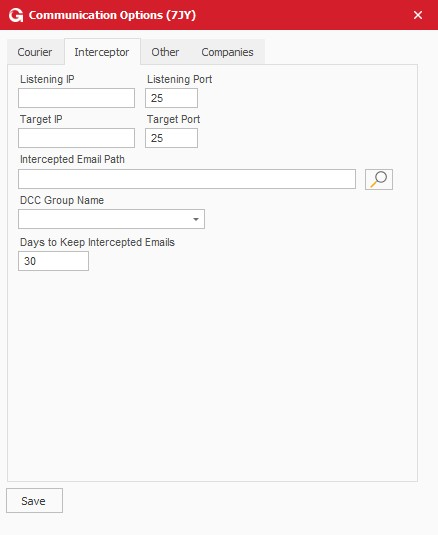The width and height of the screenshot is (438, 535).
Task: Click the 'Communication Options (7JY)' title text
Action: point(112,15)
